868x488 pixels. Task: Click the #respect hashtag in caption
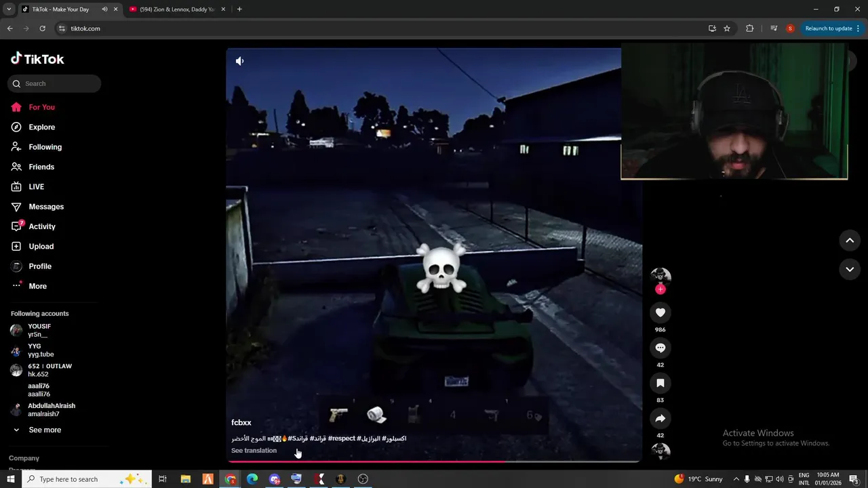pyautogui.click(x=341, y=439)
